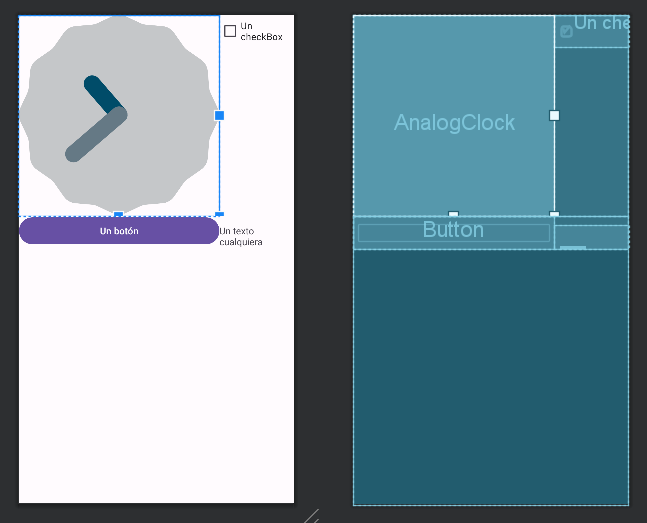Click the 'Un che' label in blueprint

pyautogui.click(x=602, y=23)
